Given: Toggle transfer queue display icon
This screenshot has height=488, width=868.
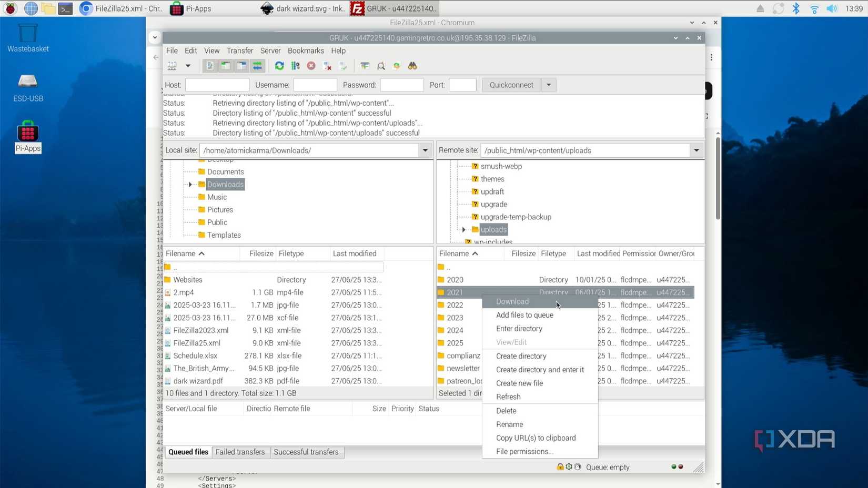Looking at the screenshot, I should pos(257,66).
